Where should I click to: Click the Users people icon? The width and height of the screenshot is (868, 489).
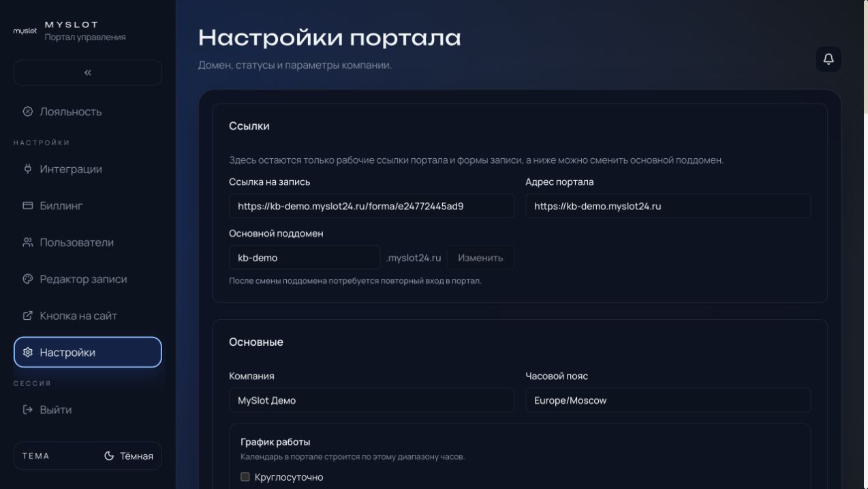coord(28,242)
